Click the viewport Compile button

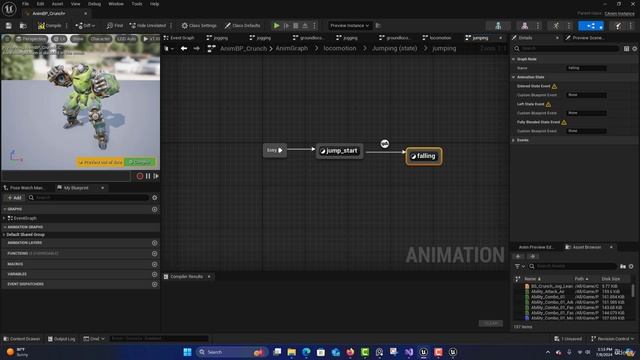(x=140, y=162)
